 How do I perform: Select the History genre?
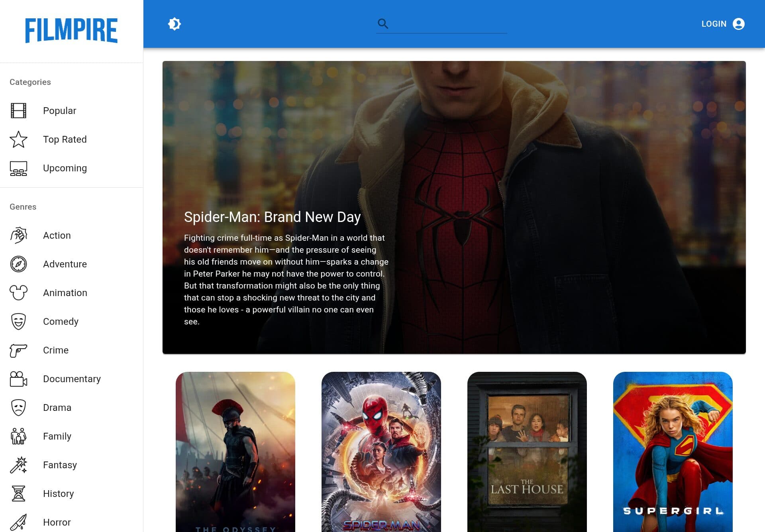pos(72,493)
